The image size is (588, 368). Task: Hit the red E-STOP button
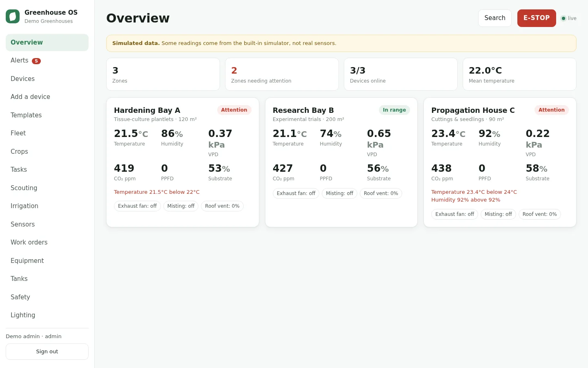(x=537, y=18)
